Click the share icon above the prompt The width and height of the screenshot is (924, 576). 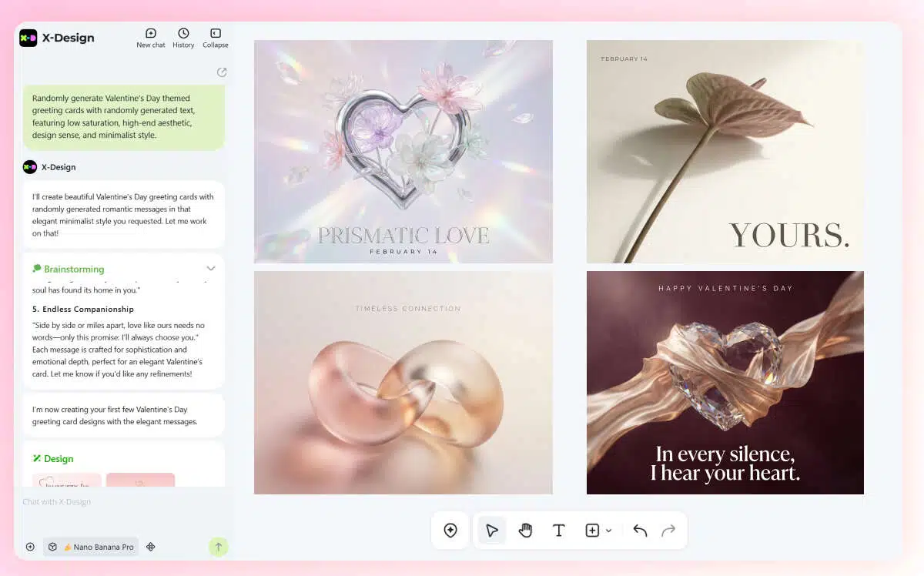pos(222,72)
